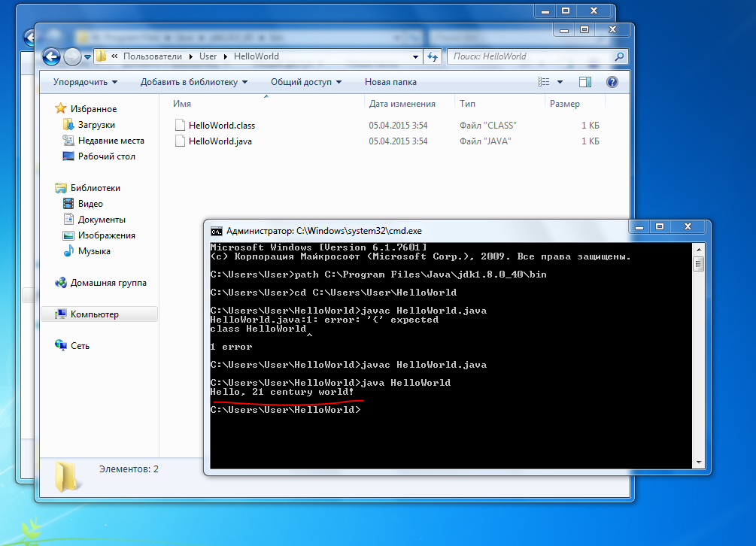Select file HelloWorld.class
This screenshot has width=756, height=546.
pos(222,126)
